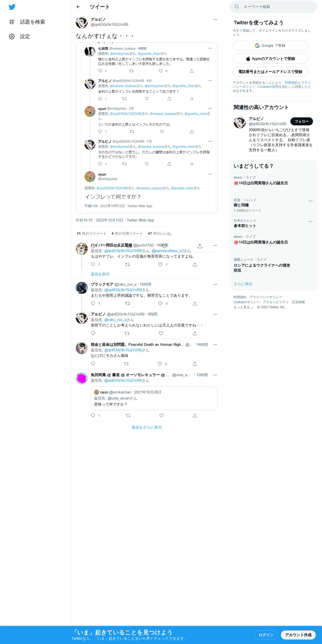322x644 pixels.
Task: Click the Twitter bird logo
Action: [12, 7]
